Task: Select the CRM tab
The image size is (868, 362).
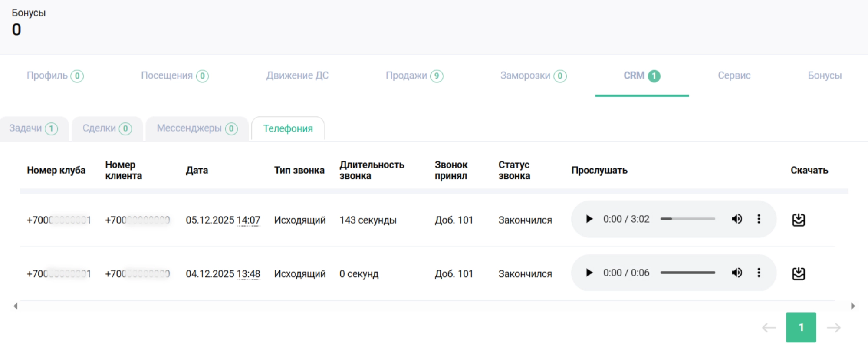Action: (642, 76)
